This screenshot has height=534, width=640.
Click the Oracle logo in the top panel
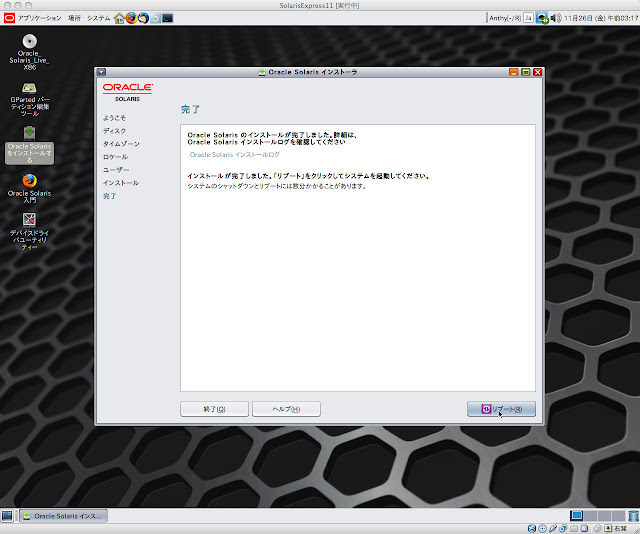(9, 18)
